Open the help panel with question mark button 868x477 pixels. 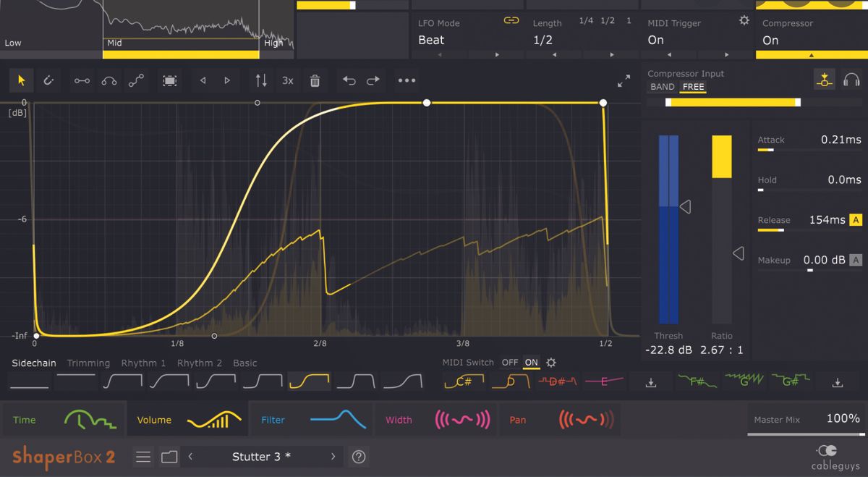point(358,457)
